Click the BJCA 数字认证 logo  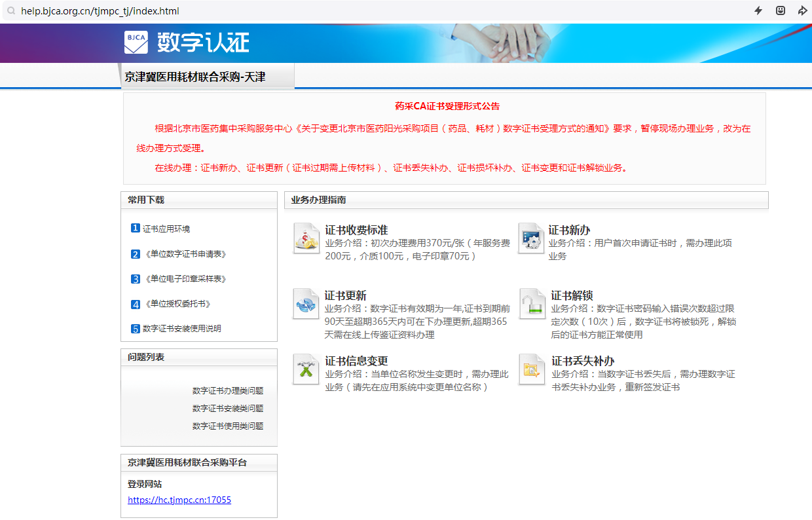point(187,43)
